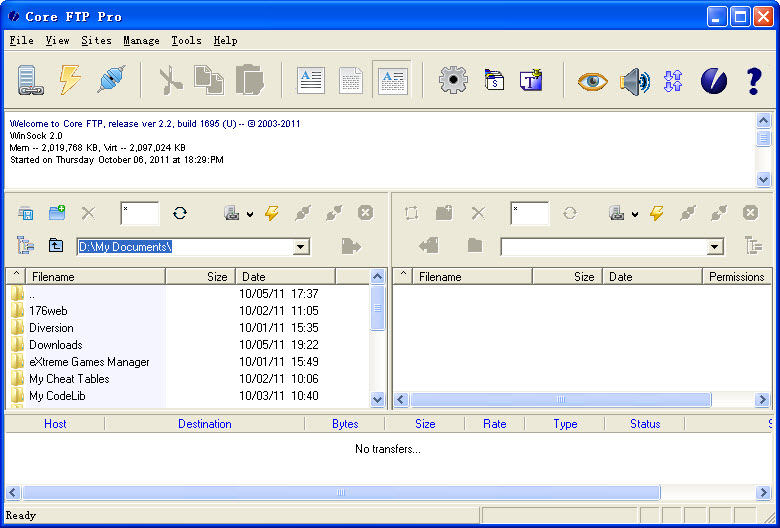Open the Site Manager server icon
780x528 pixels.
pyautogui.click(x=28, y=80)
